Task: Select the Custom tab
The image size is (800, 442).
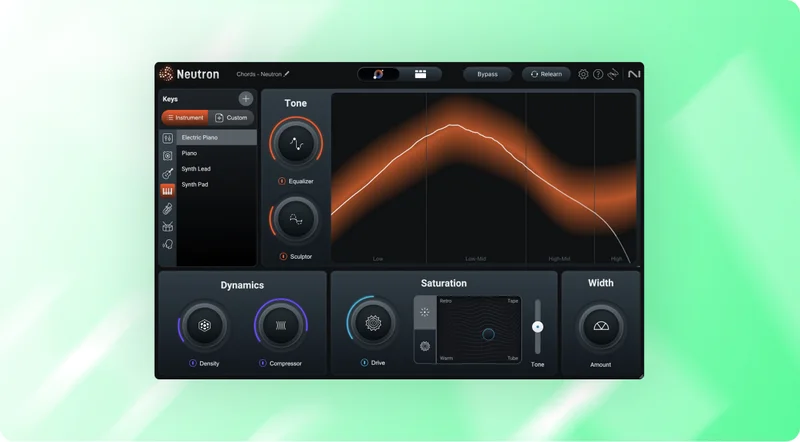Action: coord(231,117)
